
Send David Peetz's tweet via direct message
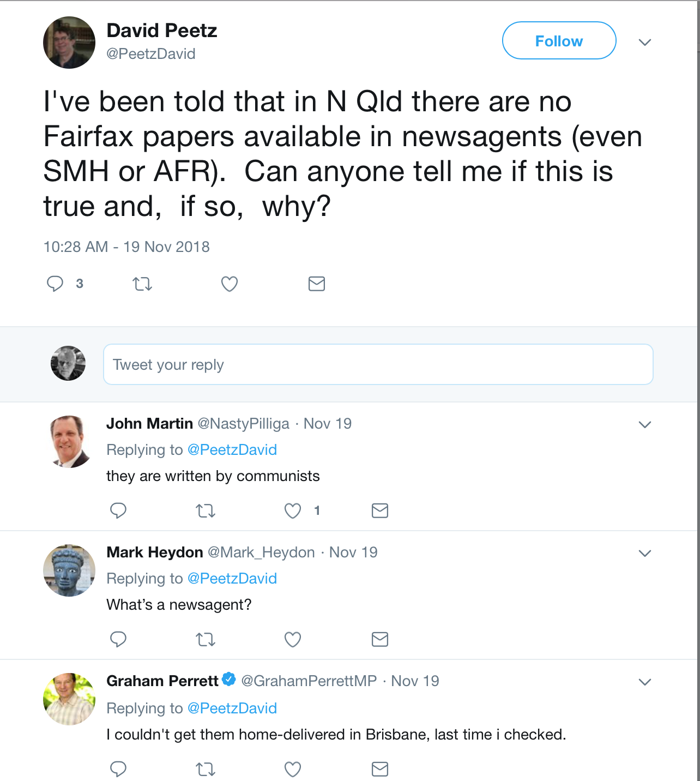[317, 284]
